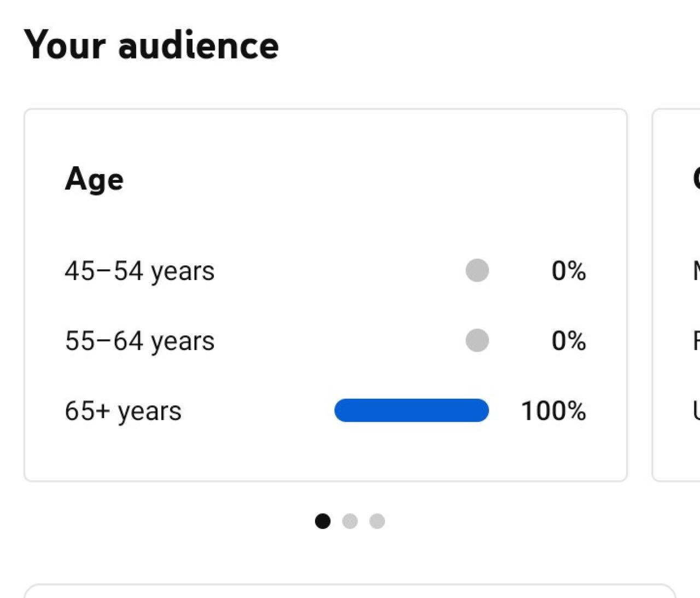700x598 pixels.
Task: Click the blue 65+ years bar
Action: (411, 410)
